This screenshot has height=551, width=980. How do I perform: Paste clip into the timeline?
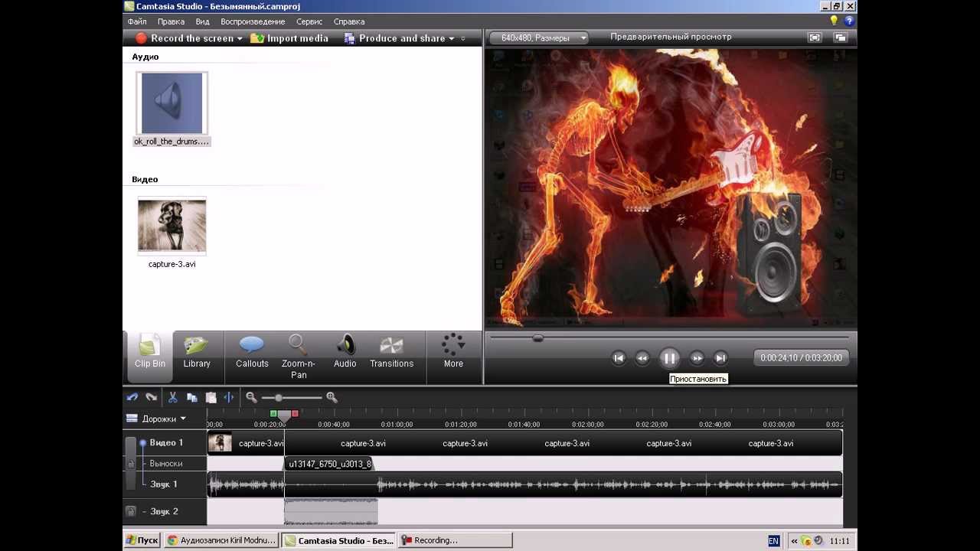click(x=211, y=397)
